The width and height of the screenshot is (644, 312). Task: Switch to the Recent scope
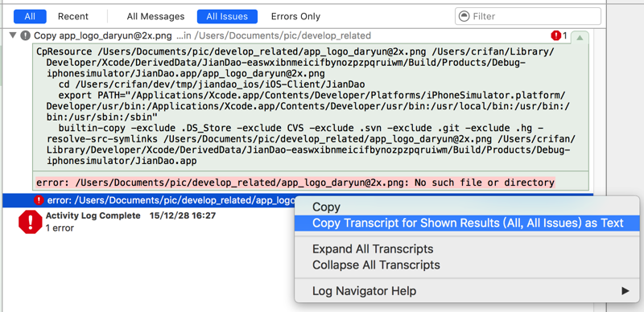pos(73,16)
